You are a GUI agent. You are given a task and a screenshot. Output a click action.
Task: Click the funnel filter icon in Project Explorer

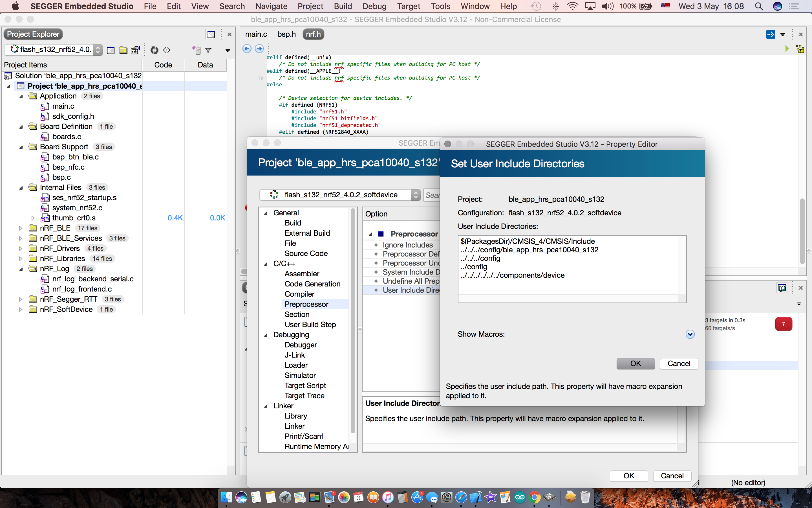click(x=208, y=50)
